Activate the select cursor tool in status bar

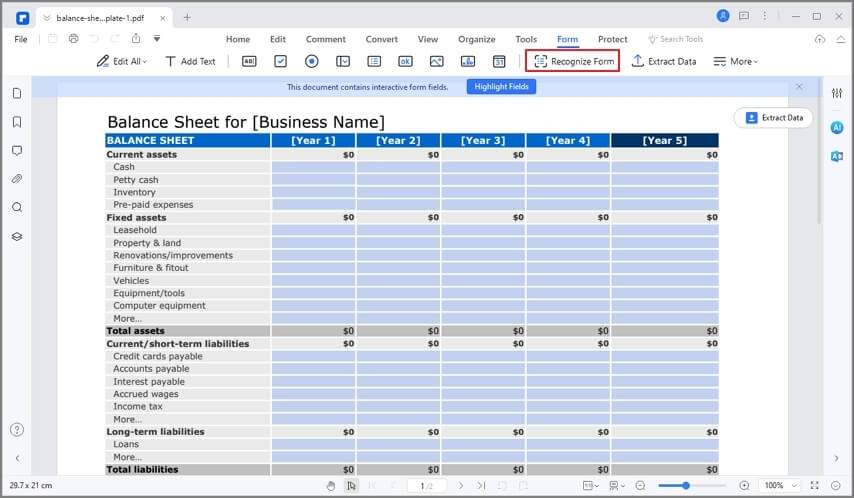coord(352,485)
